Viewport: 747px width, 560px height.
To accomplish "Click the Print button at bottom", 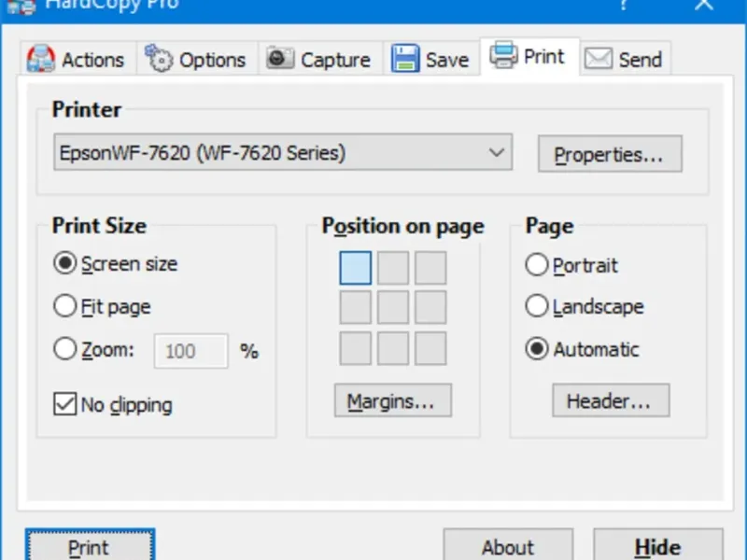I will pyautogui.click(x=90, y=545).
